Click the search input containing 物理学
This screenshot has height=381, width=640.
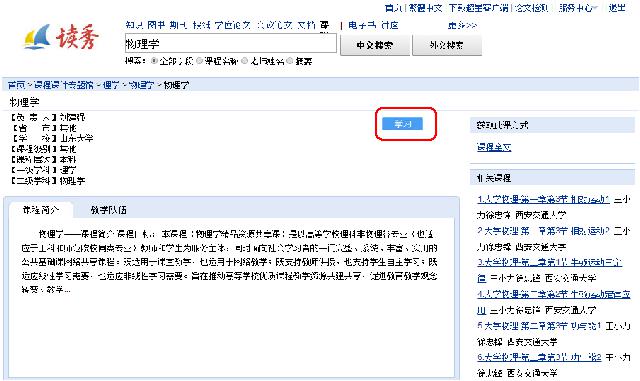tap(231, 44)
